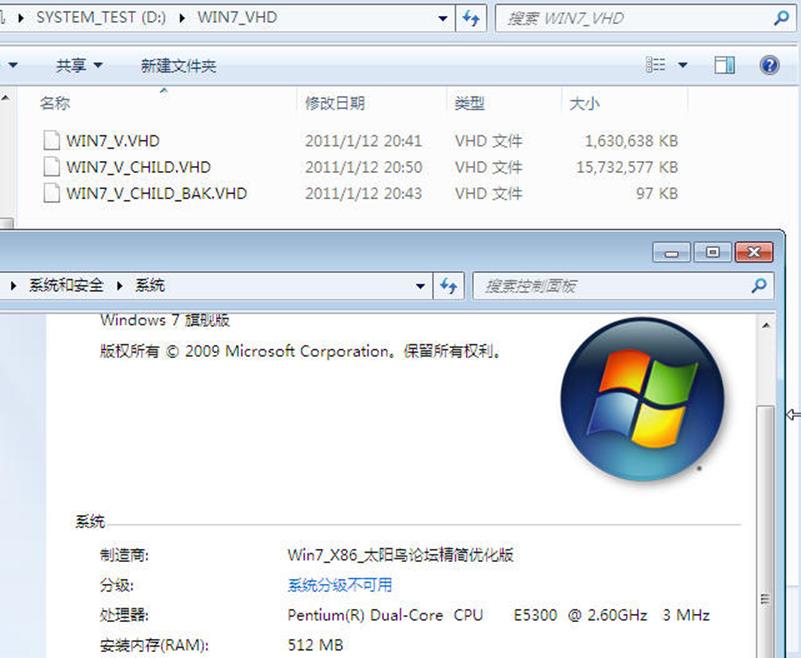Click 新建文件夹 (New folder) button
Viewport: 801px width, 658px height.
click(x=178, y=65)
